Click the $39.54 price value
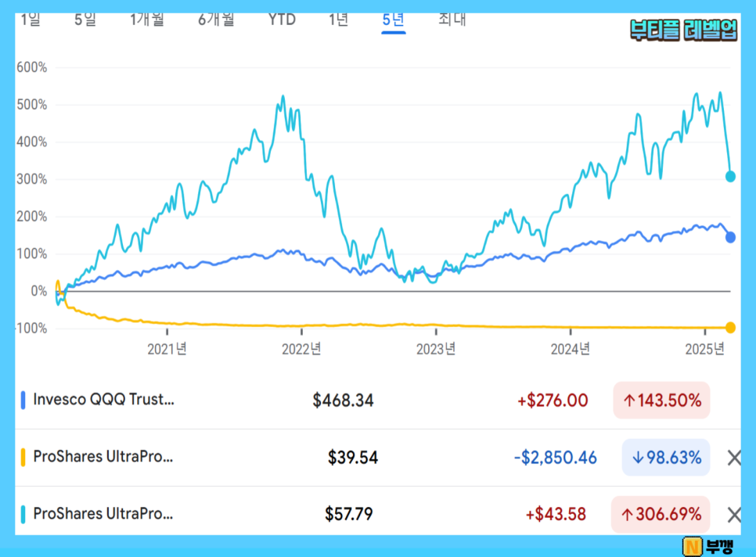 coord(353,458)
